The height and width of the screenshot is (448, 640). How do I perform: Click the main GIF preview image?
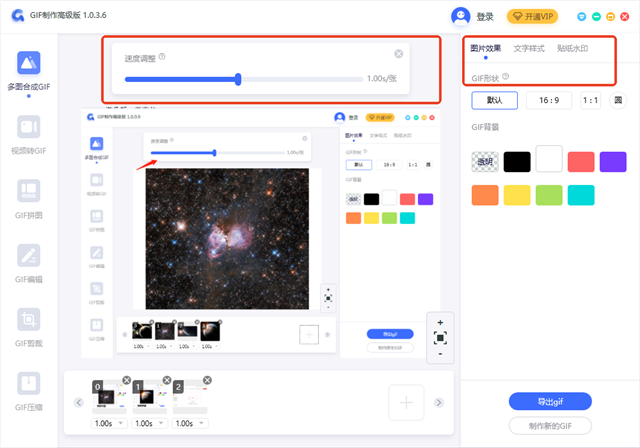pos(260,233)
